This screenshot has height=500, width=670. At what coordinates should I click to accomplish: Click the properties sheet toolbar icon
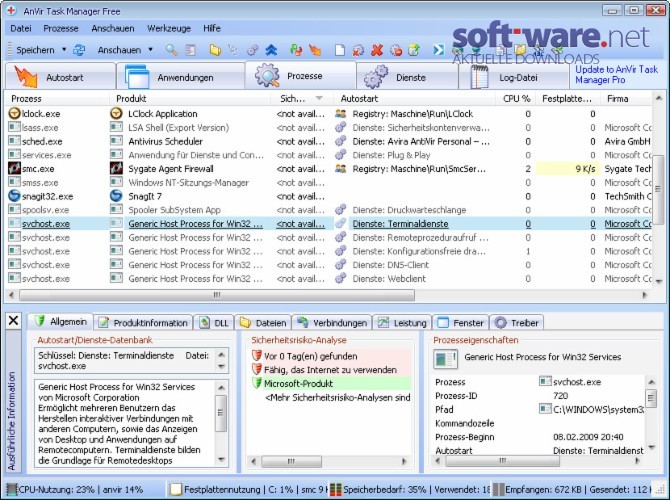pos(190,50)
